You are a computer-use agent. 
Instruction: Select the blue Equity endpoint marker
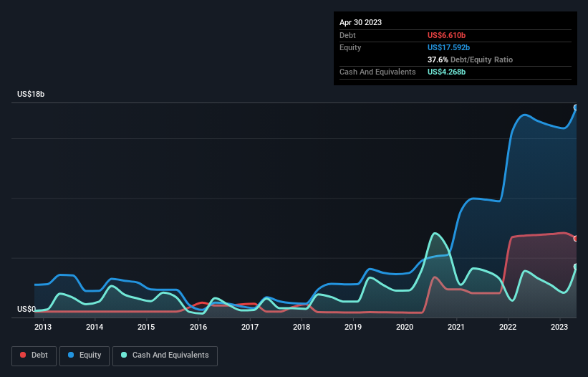576,108
